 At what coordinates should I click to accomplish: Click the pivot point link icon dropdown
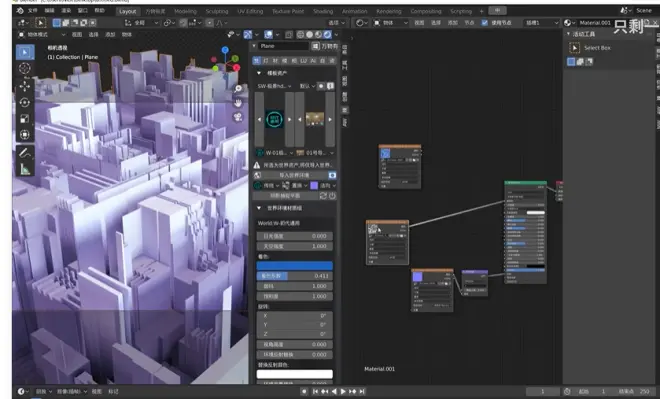pyautogui.click(x=169, y=23)
